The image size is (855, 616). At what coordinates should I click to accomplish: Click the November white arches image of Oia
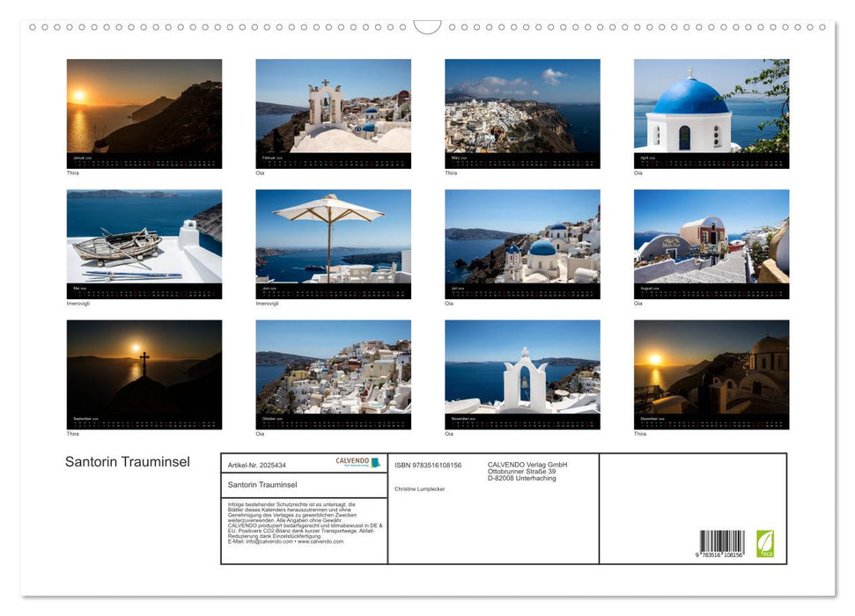coord(521,370)
